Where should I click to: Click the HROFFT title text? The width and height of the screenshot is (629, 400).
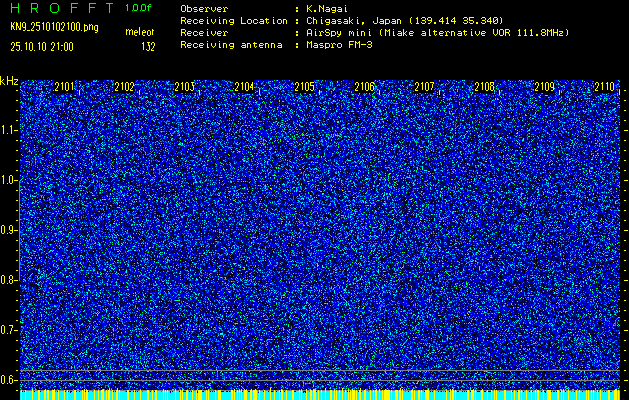(x=61, y=7)
